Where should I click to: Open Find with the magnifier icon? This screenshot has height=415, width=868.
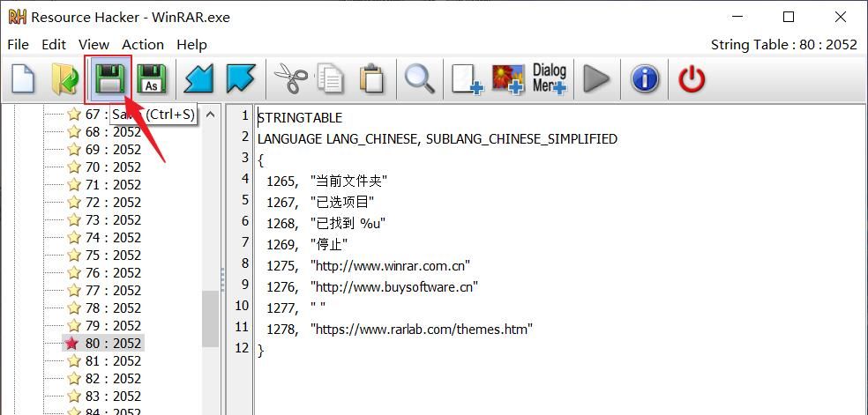click(419, 79)
